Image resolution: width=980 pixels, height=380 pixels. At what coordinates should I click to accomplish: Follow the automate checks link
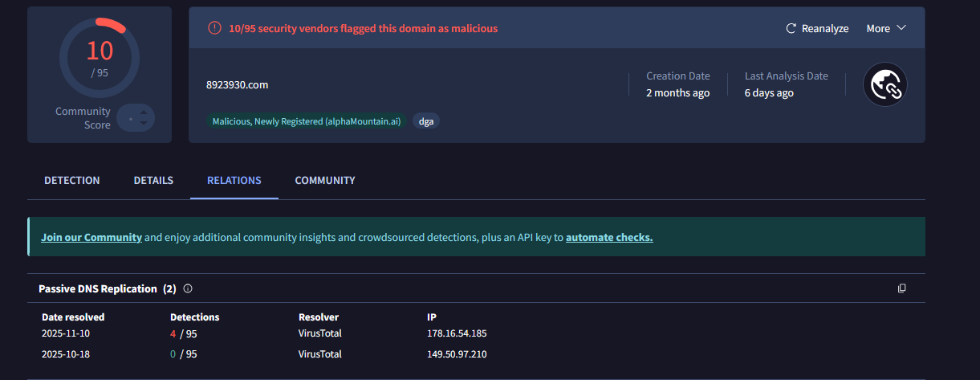[609, 237]
